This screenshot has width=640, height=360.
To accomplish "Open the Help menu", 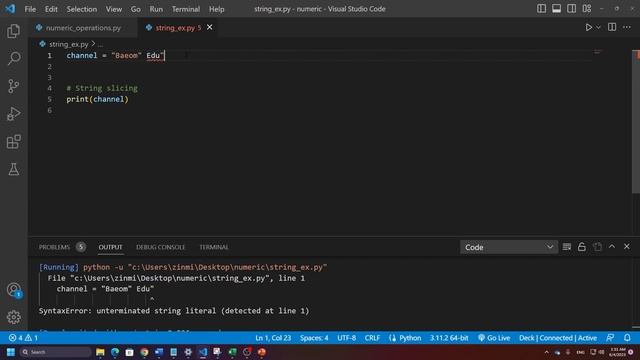I will point(217,9).
